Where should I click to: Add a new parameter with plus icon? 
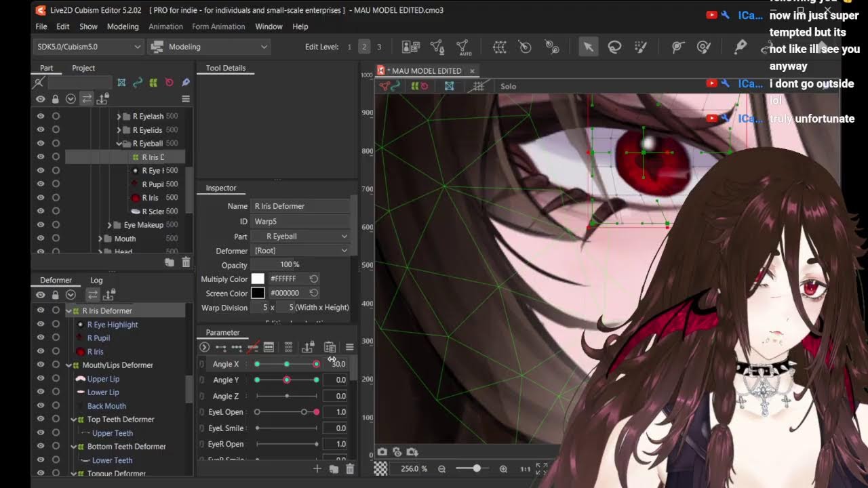317,468
